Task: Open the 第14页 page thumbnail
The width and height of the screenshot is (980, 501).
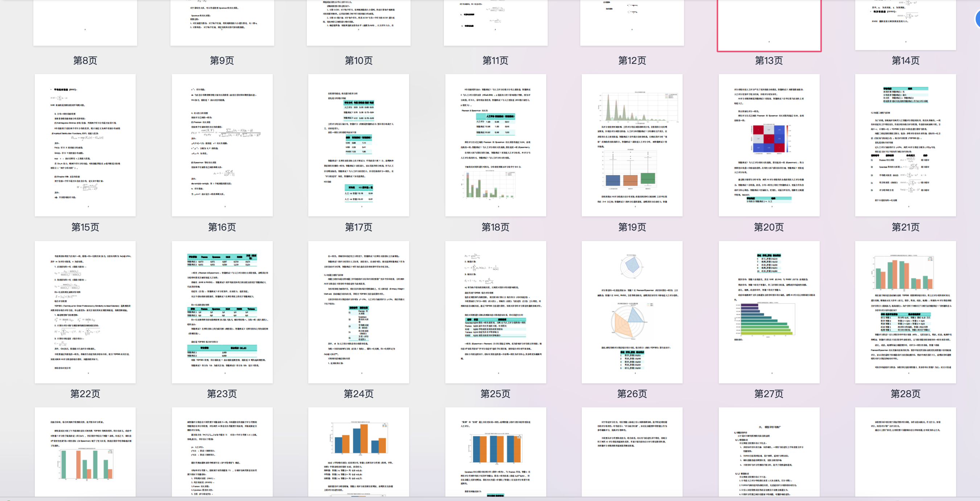Action: coord(905,23)
